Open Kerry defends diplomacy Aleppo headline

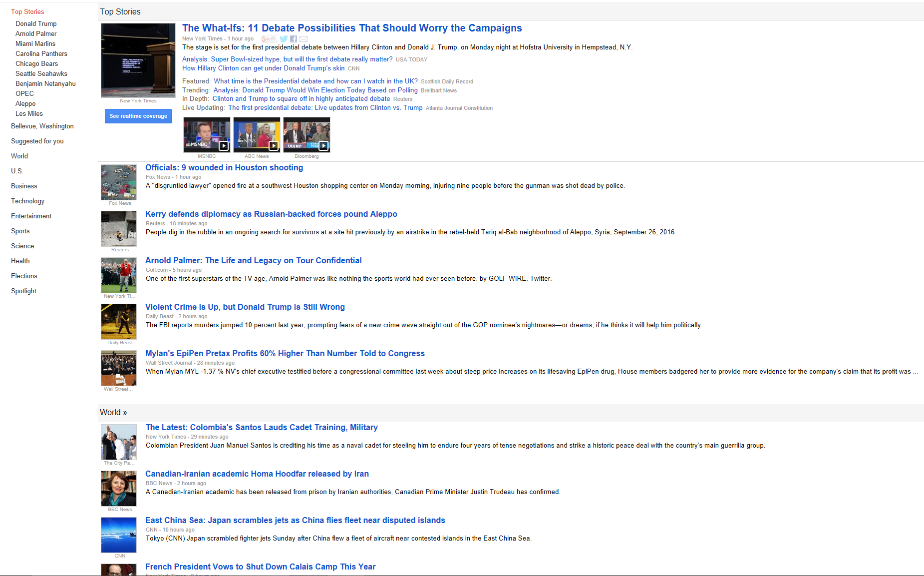[271, 214]
